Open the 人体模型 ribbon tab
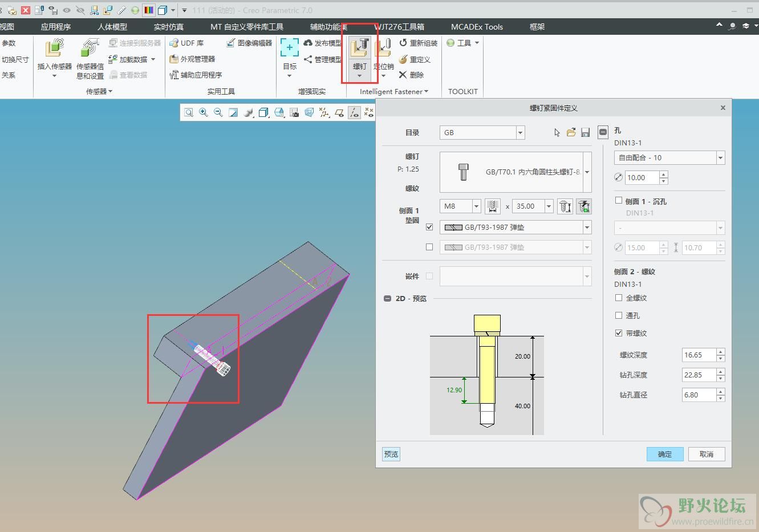Viewport: 759px width, 532px height. pos(112,27)
